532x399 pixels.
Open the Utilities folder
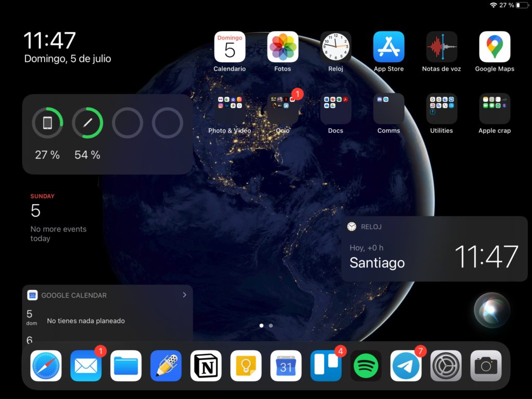click(x=441, y=109)
